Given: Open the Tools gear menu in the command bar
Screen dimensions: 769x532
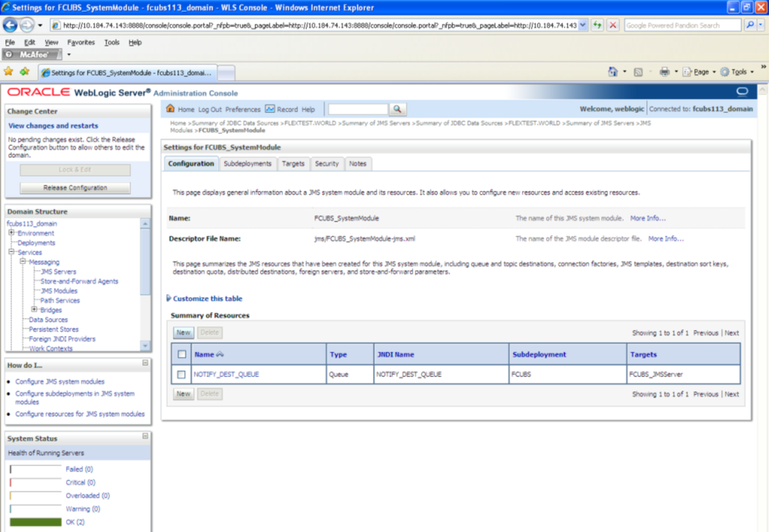Looking at the screenshot, I should click(x=737, y=72).
